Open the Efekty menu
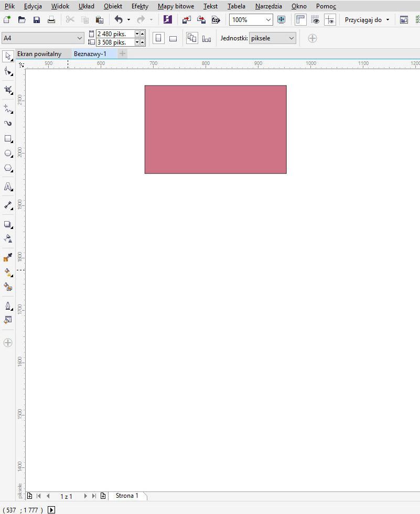The image size is (420, 514). tap(139, 6)
